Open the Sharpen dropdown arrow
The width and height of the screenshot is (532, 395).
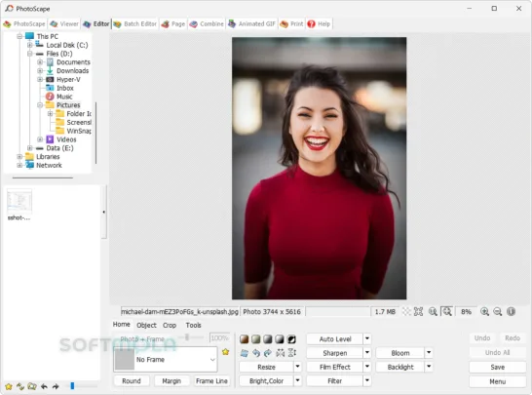[x=367, y=352]
